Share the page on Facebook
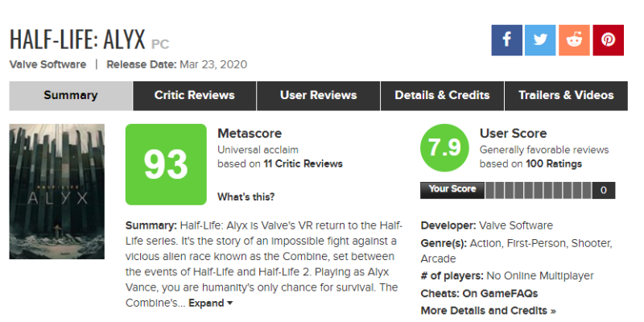This screenshot has width=644, height=322. [x=507, y=40]
